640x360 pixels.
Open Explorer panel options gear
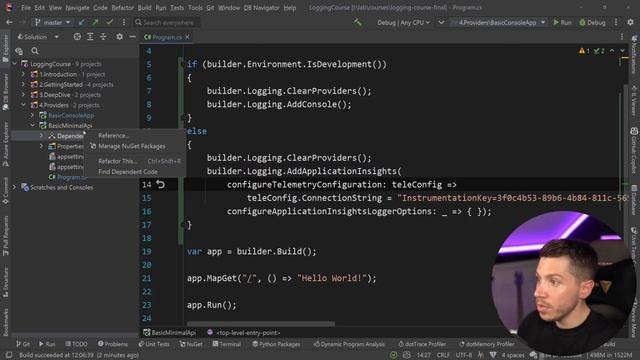(x=119, y=37)
